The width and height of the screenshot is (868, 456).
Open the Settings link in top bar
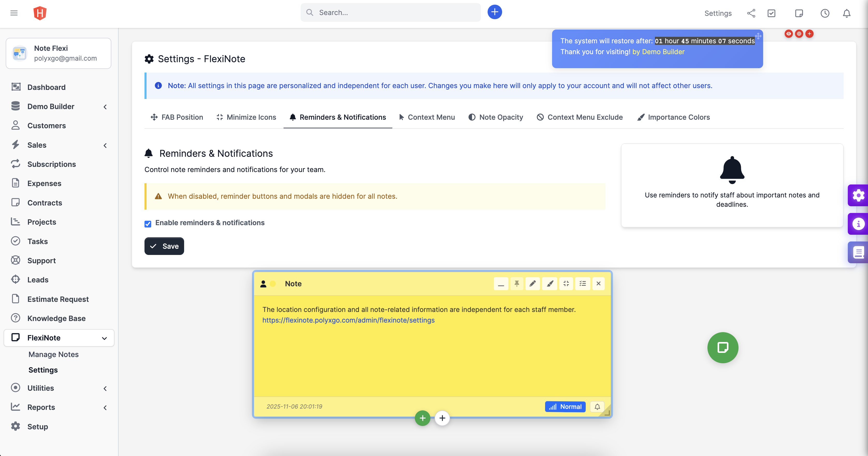tap(718, 13)
